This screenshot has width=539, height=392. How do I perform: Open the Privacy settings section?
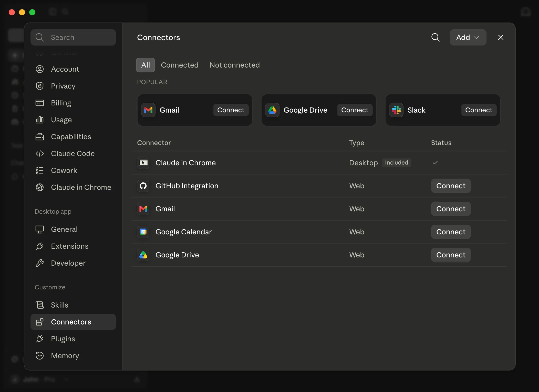[73, 86]
